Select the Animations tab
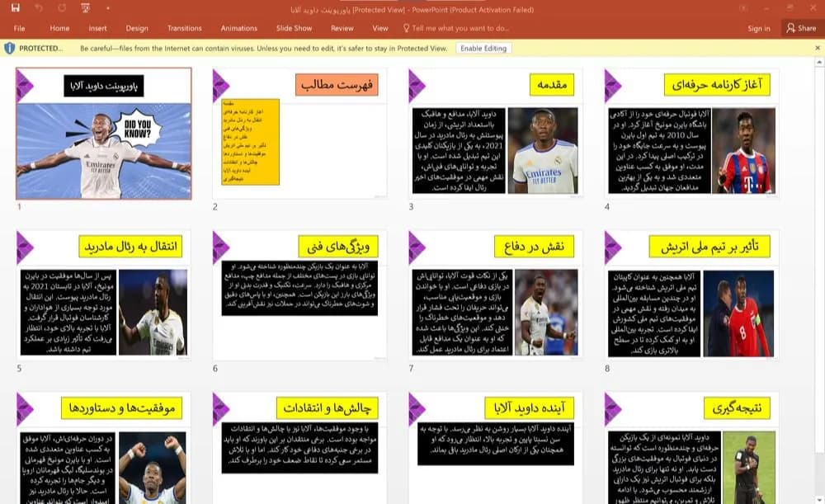 click(239, 28)
